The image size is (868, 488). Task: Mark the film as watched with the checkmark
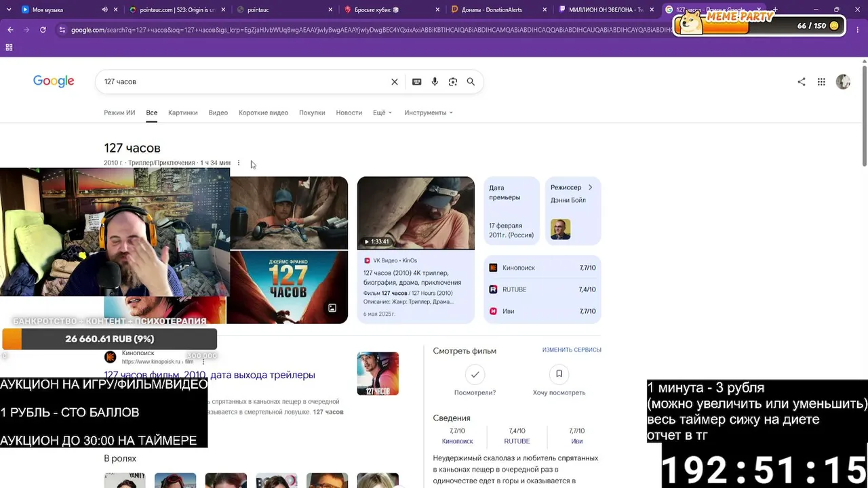475,373
